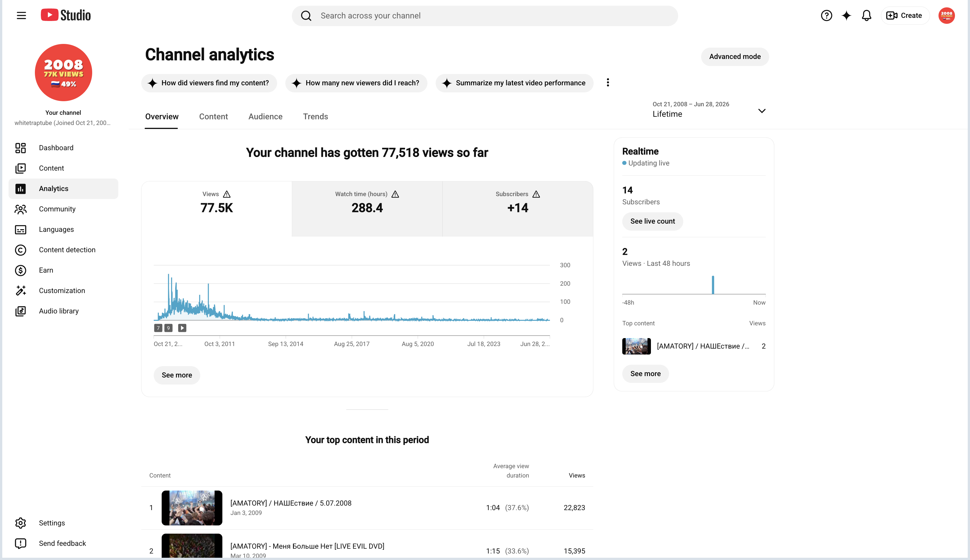Open the hamburger navigation menu
Viewport: 970px width, 560px height.
(x=21, y=15)
